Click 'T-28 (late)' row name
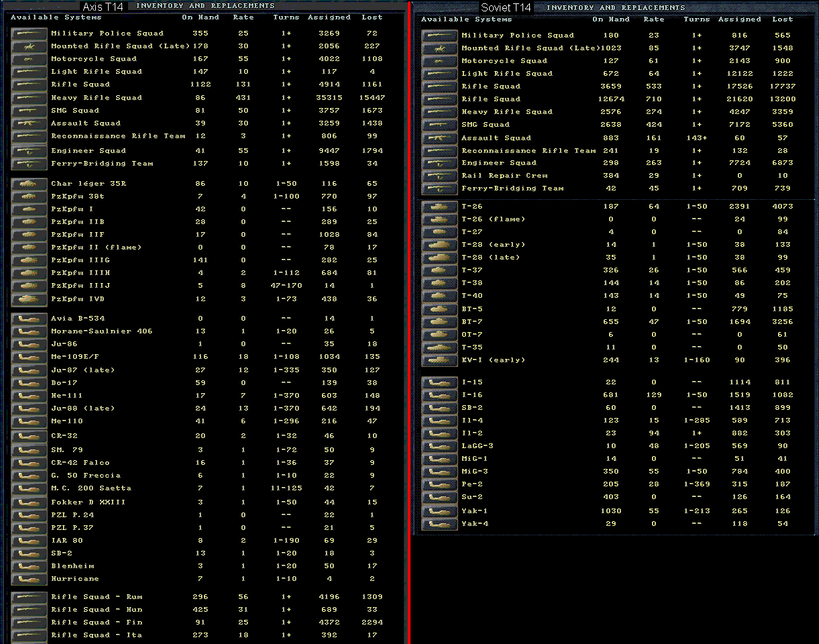The image size is (819, 644). tap(491, 258)
